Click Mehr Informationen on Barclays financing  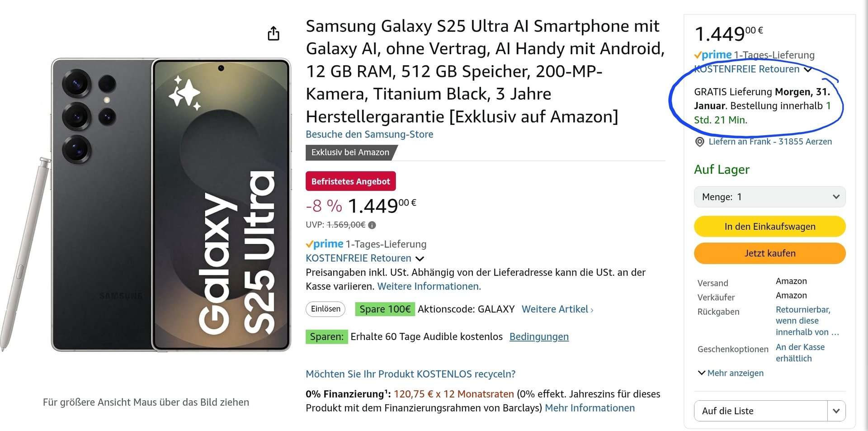click(x=589, y=408)
